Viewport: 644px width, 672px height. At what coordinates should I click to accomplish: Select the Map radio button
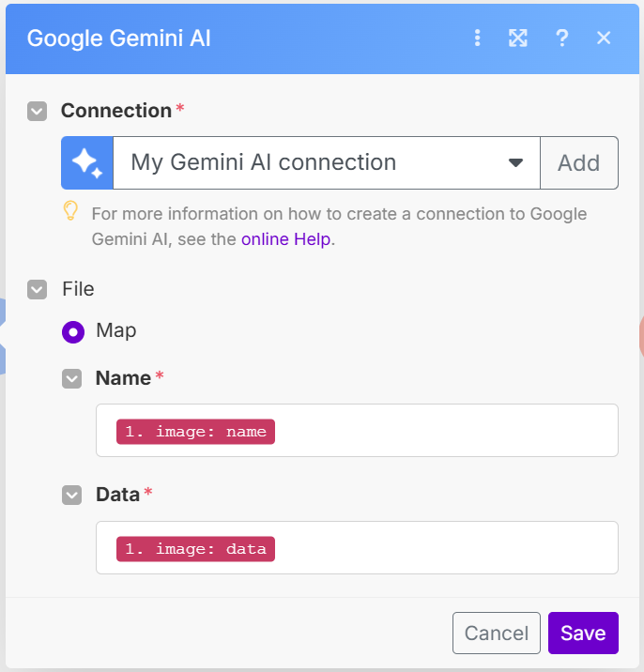pos(72,331)
